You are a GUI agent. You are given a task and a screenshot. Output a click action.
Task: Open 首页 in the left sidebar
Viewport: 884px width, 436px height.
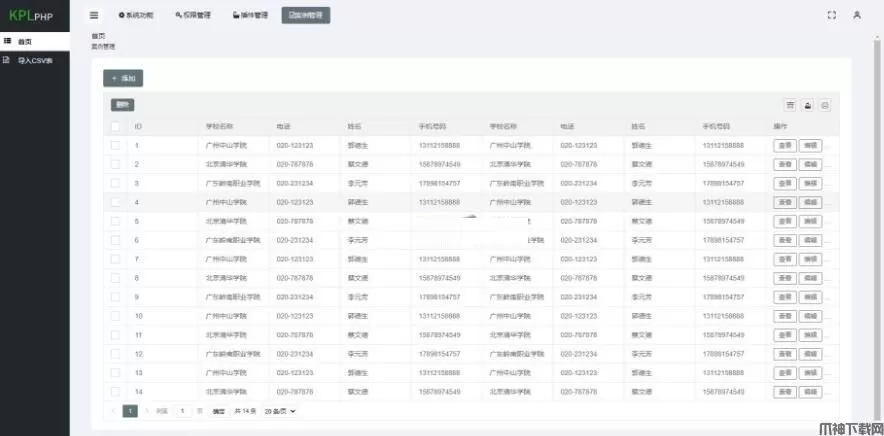pos(35,41)
